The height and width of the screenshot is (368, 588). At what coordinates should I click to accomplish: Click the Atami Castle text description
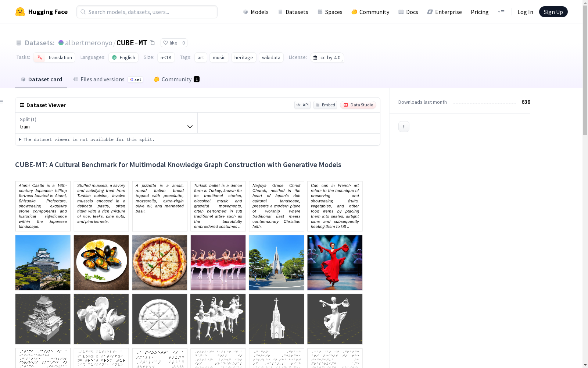click(x=43, y=206)
